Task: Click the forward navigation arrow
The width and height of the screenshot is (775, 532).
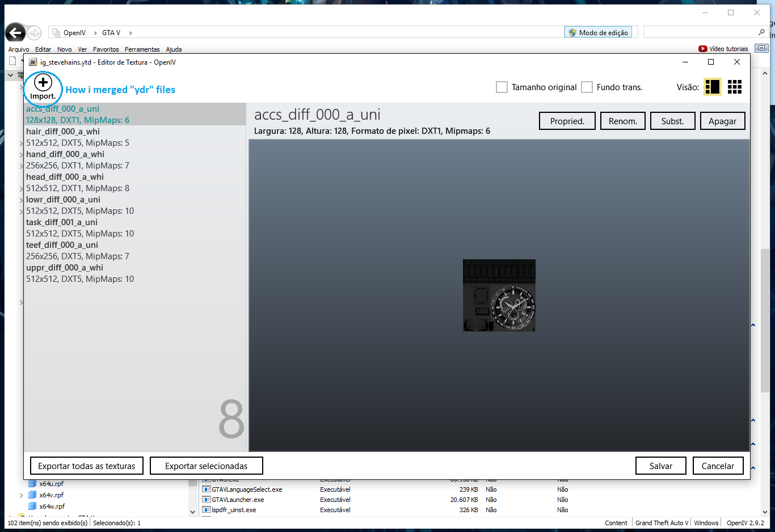Action: (34, 32)
